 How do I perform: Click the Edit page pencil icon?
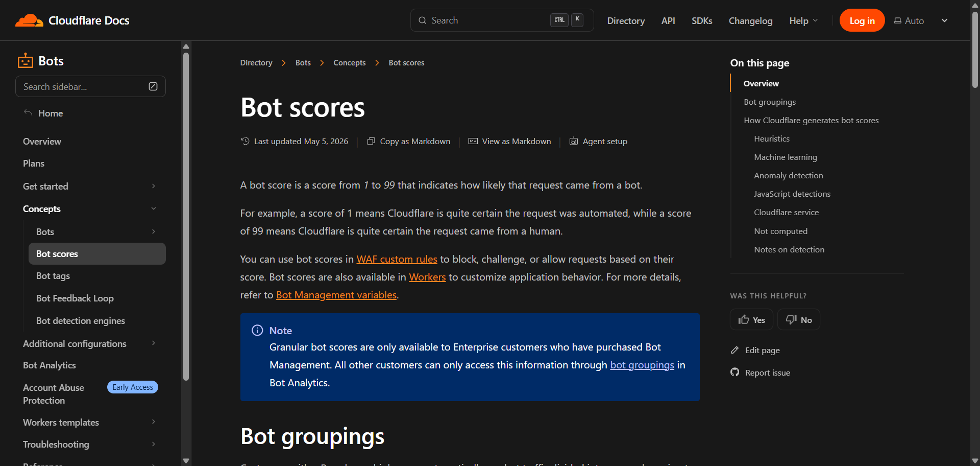click(x=735, y=350)
